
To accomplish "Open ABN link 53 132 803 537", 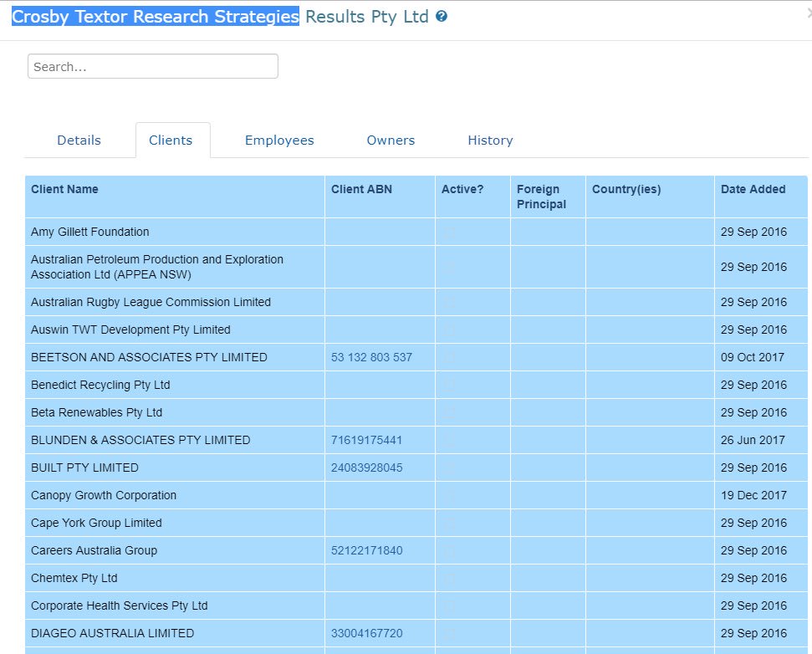I will [x=371, y=357].
